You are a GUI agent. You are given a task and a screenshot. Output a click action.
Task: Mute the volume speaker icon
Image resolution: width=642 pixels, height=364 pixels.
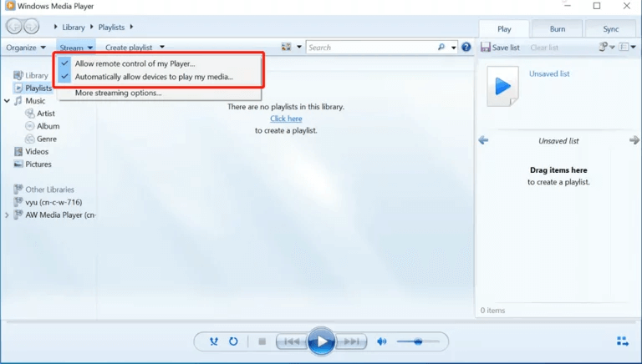point(381,341)
